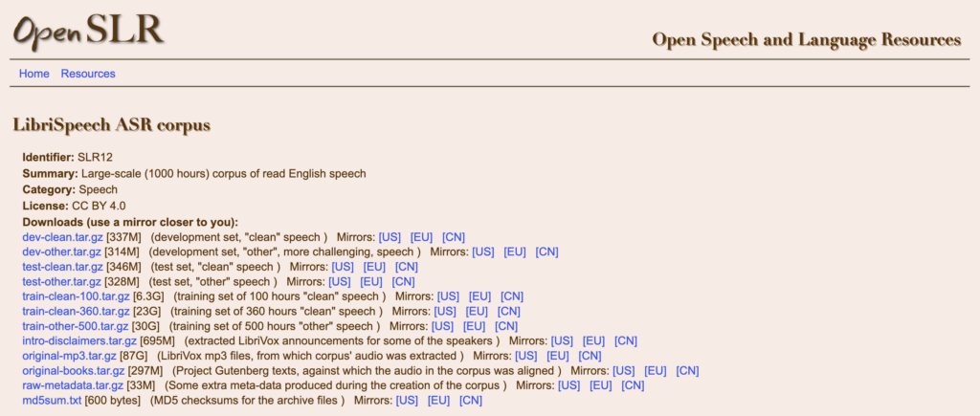Use CN mirror for md5sum.txt
The image size is (980, 416).
[471, 401]
